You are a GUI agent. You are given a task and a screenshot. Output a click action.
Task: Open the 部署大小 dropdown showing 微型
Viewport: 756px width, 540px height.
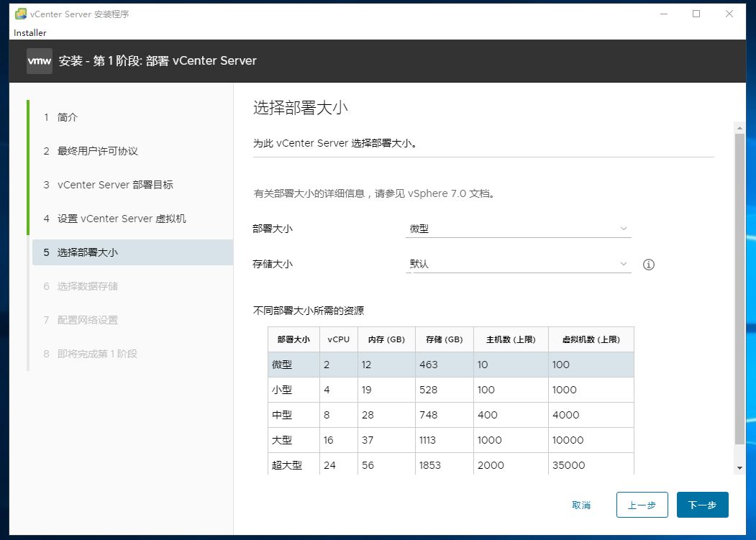[519, 229]
